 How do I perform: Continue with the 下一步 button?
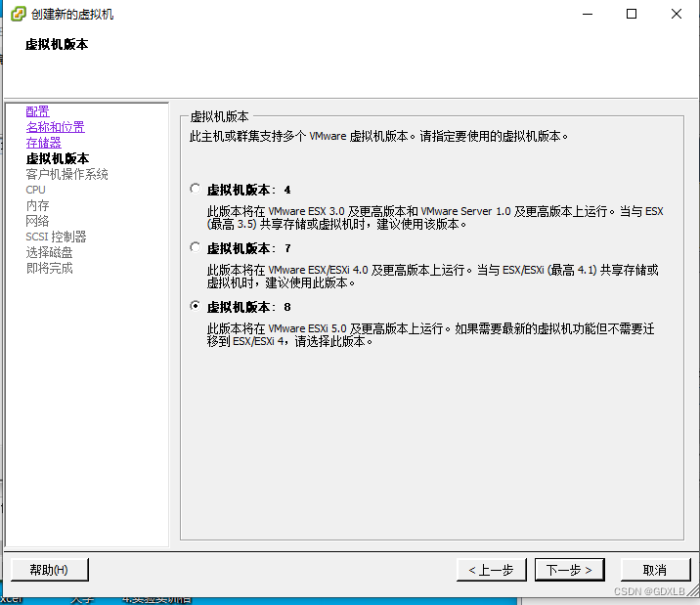click(x=570, y=570)
